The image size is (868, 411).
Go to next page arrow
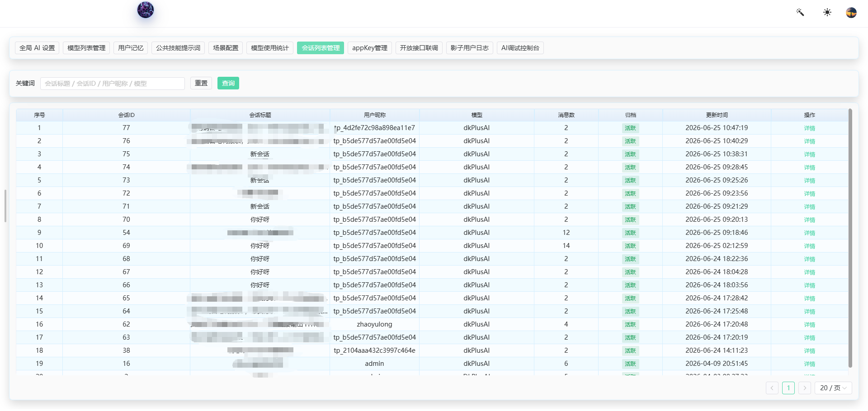click(x=805, y=388)
